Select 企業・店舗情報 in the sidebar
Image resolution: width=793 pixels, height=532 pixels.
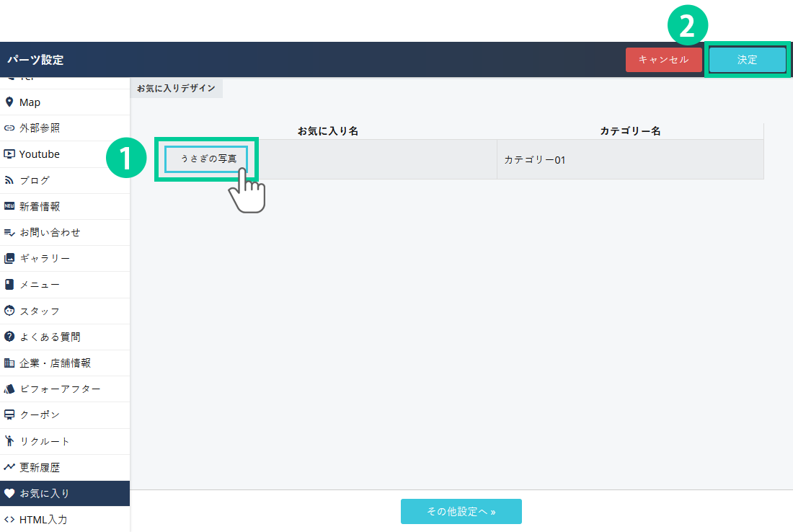(55, 363)
